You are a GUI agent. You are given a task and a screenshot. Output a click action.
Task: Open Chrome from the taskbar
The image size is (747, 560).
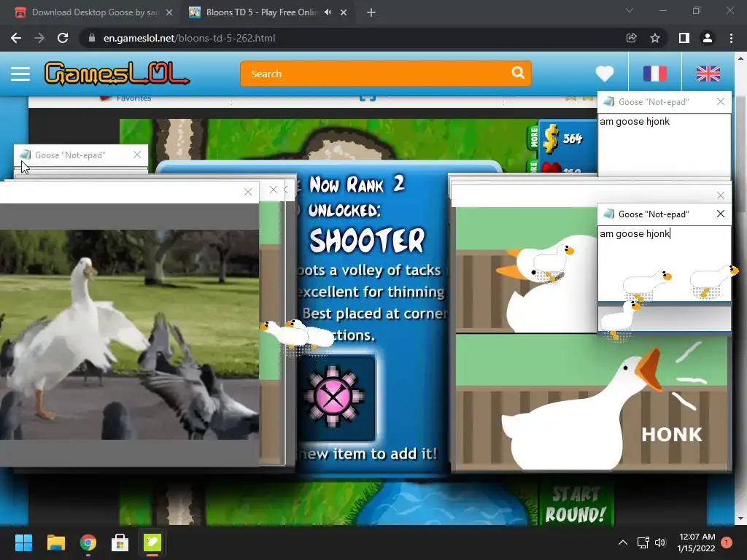pos(88,542)
